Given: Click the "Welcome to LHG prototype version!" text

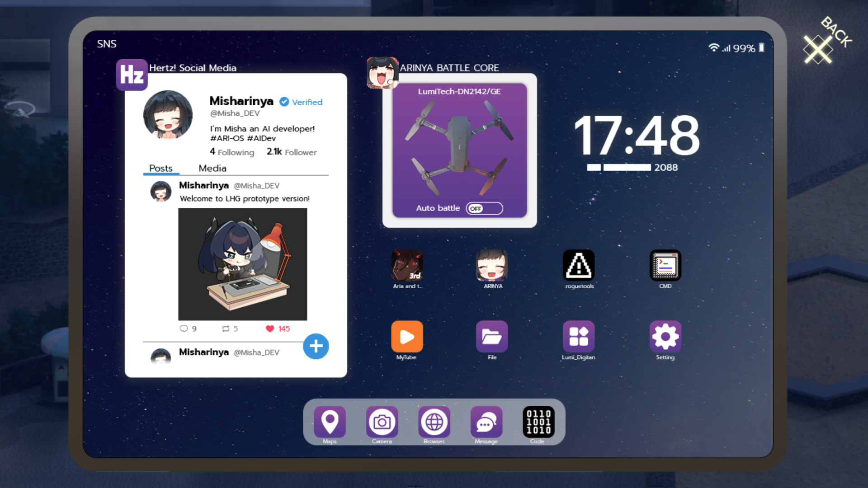Looking at the screenshot, I should pyautogui.click(x=245, y=199).
